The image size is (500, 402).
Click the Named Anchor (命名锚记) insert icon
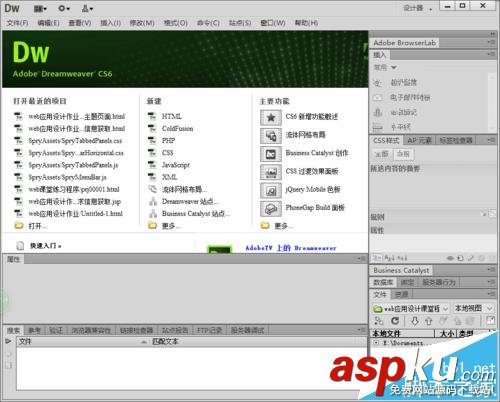pyautogui.click(x=377, y=112)
